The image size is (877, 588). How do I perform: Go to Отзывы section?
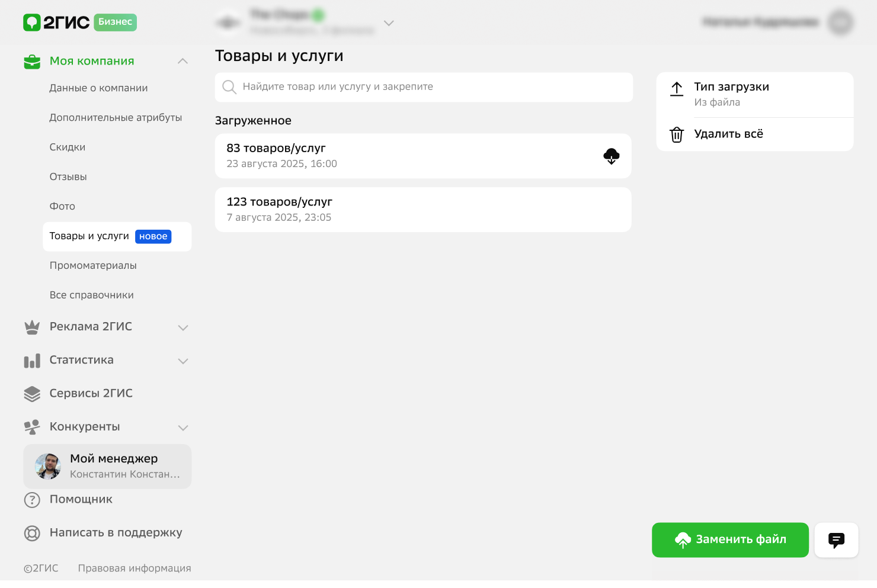coord(68,177)
